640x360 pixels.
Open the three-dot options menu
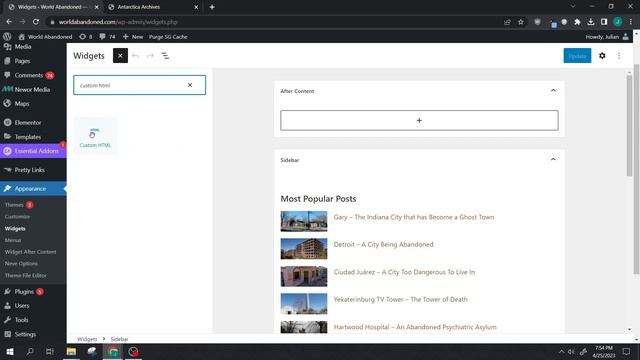pyautogui.click(x=619, y=56)
